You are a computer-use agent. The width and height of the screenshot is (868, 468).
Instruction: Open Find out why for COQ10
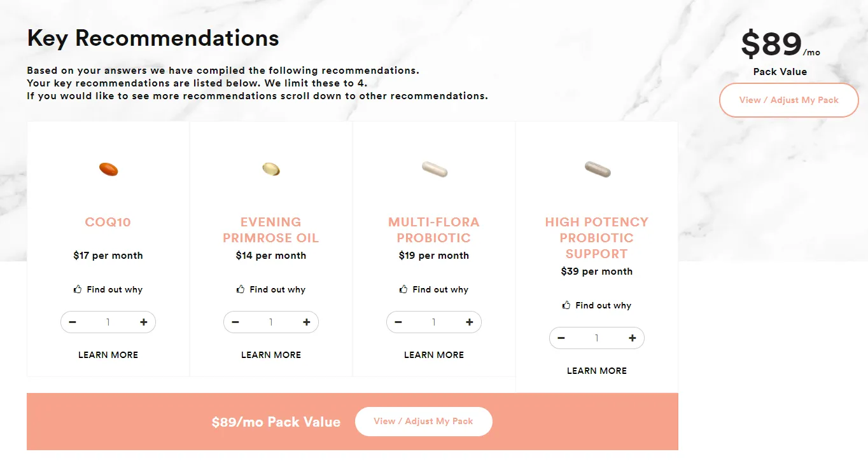click(x=108, y=289)
